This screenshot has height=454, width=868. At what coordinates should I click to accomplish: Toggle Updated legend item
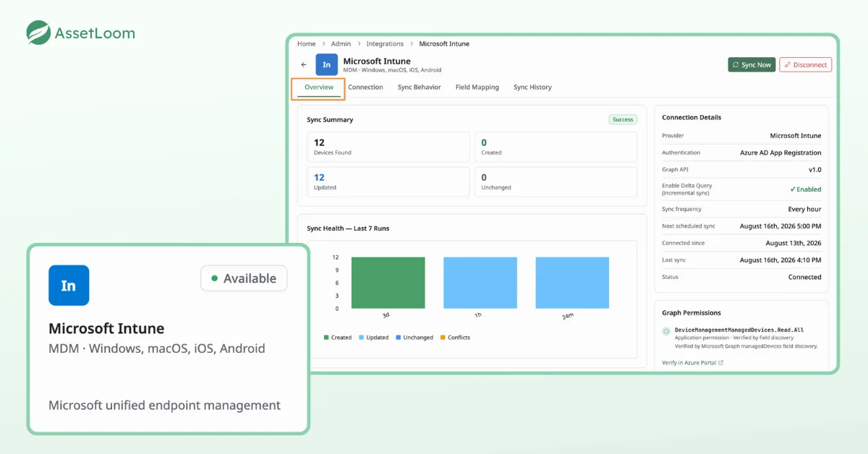(x=373, y=338)
